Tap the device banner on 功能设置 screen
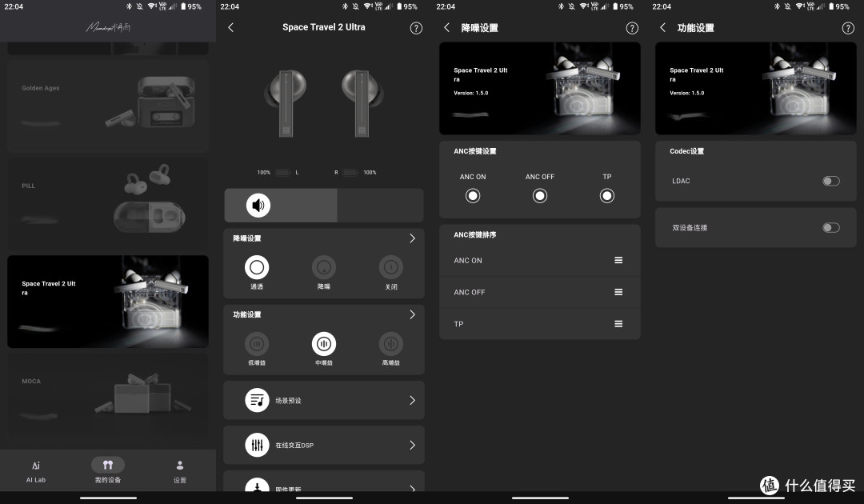Viewport: 864px width, 504px height. coord(755,88)
